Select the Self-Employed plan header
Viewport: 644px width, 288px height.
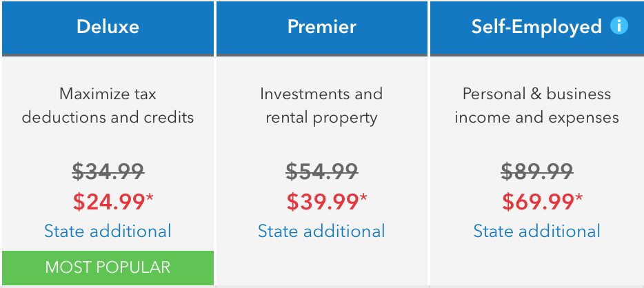coord(537,27)
